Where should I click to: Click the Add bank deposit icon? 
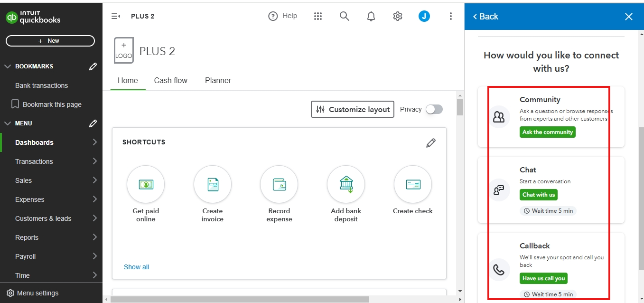[x=346, y=184]
